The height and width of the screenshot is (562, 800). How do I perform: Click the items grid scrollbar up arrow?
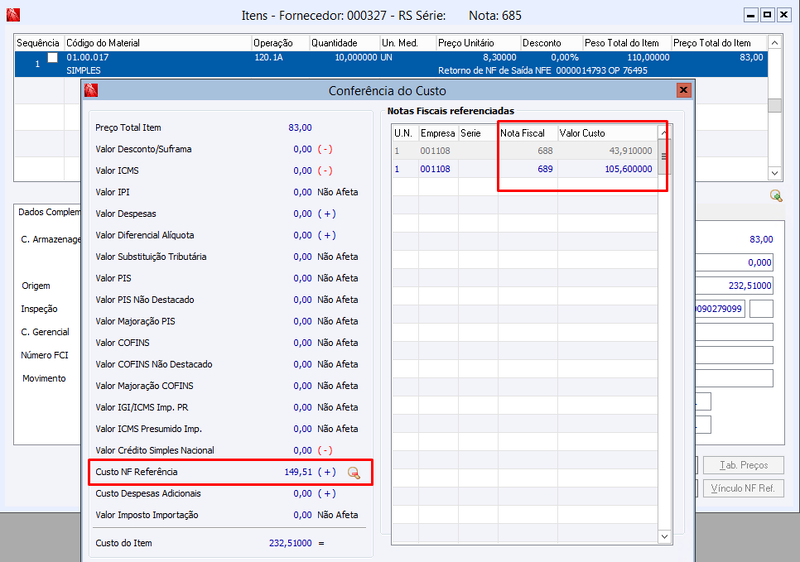tap(774, 43)
